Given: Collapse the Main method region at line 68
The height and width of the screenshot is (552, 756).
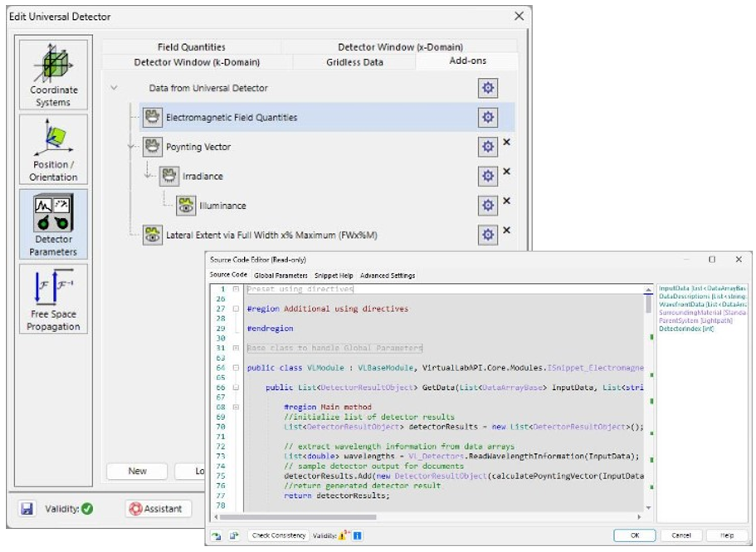Looking at the screenshot, I should coord(236,407).
